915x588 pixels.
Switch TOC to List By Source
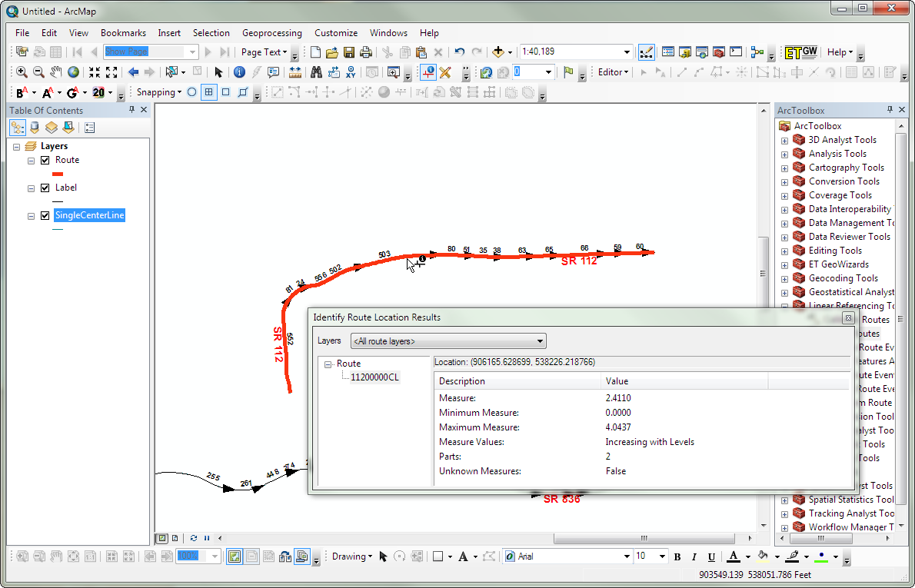35,127
